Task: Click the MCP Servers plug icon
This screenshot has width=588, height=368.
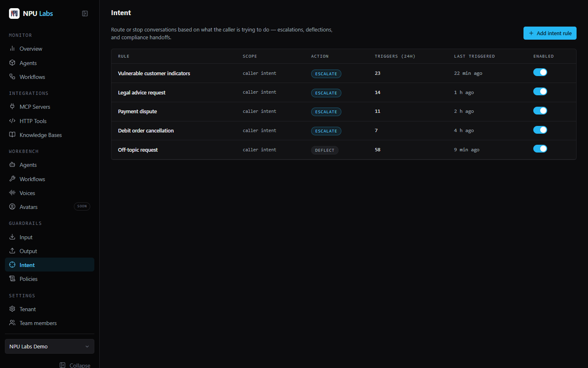Action: 12,106
